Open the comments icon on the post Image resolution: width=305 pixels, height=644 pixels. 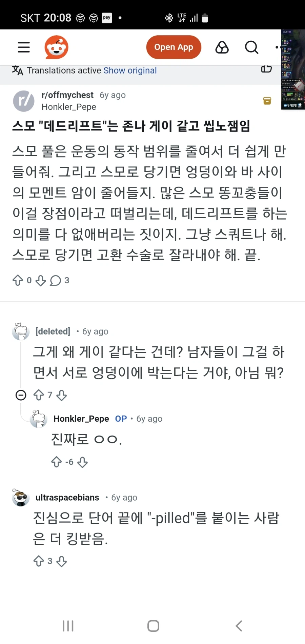click(55, 280)
